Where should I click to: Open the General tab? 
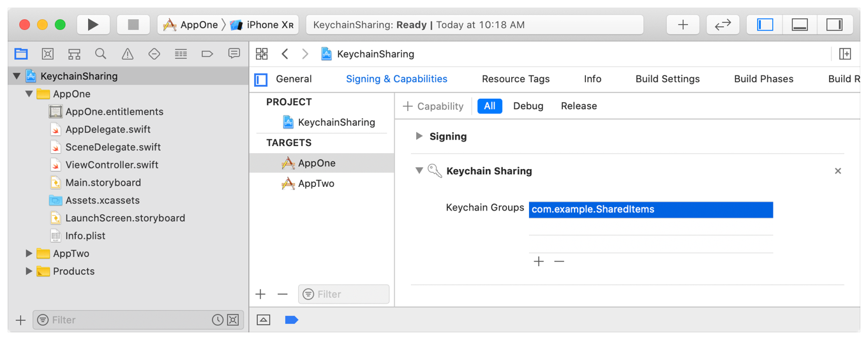(x=294, y=79)
